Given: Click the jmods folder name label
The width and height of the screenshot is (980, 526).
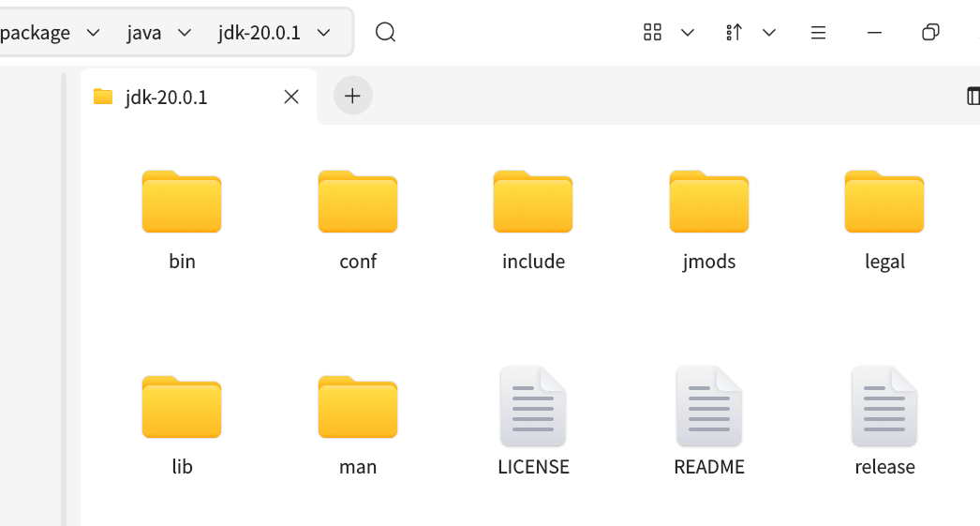Looking at the screenshot, I should (708, 262).
